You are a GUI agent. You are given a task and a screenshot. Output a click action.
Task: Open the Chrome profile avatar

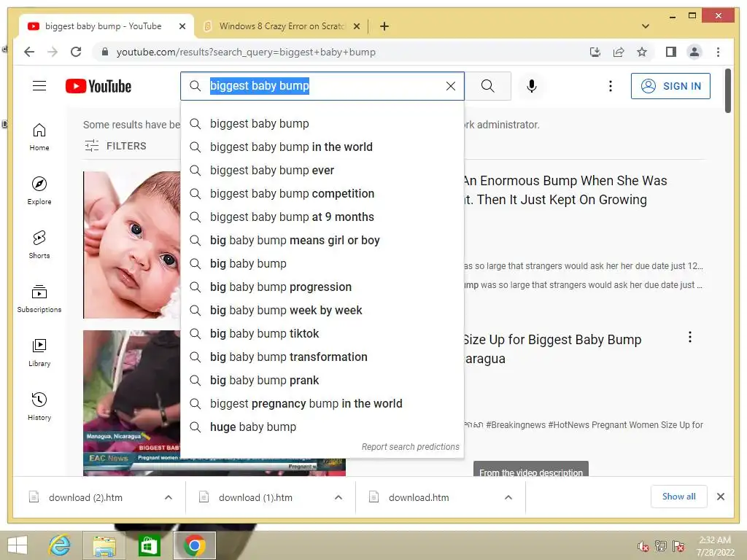point(694,52)
